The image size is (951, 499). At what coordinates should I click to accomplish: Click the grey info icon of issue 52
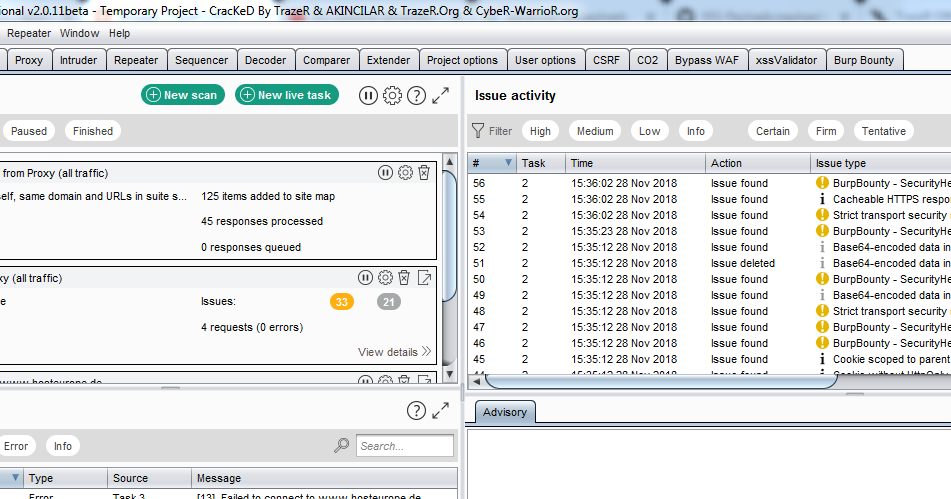(x=822, y=247)
